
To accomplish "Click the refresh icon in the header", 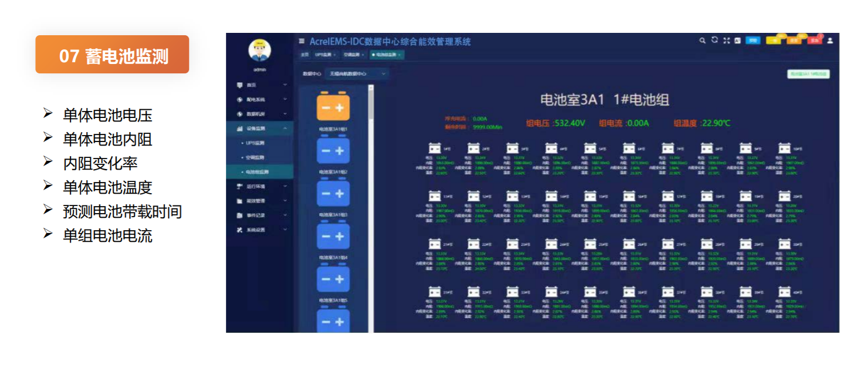I will pos(714,41).
